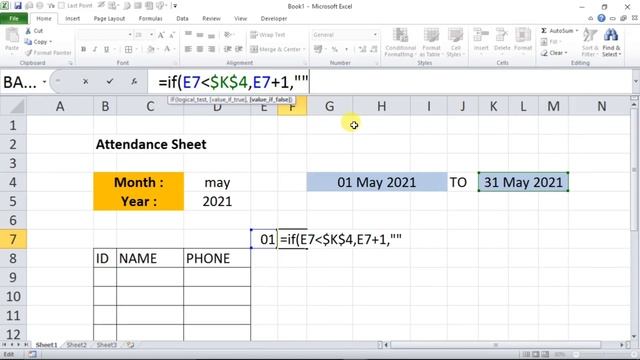Expand the formula bar
The width and height of the screenshot is (640, 360).
(x=635, y=82)
